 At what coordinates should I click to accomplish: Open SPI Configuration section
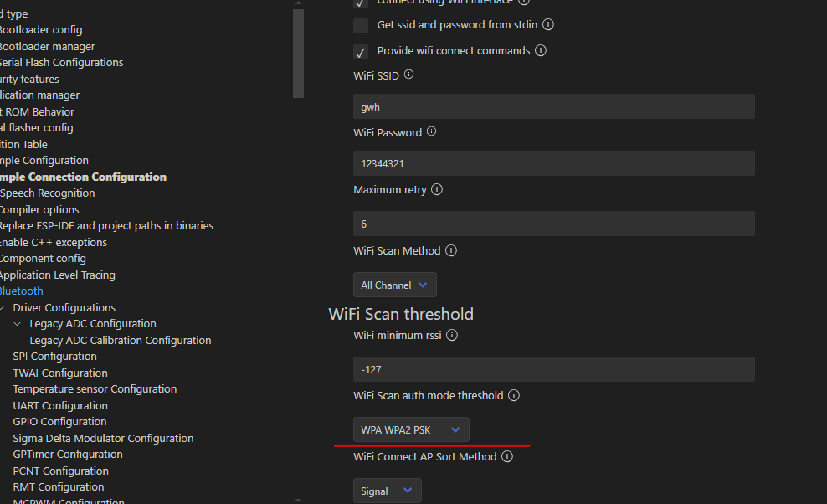[54, 357]
